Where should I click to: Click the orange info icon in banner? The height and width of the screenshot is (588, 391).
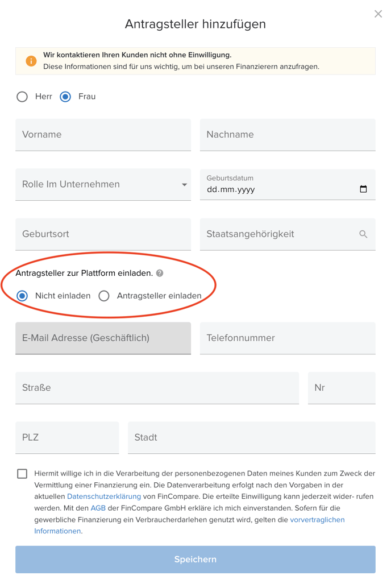click(31, 61)
